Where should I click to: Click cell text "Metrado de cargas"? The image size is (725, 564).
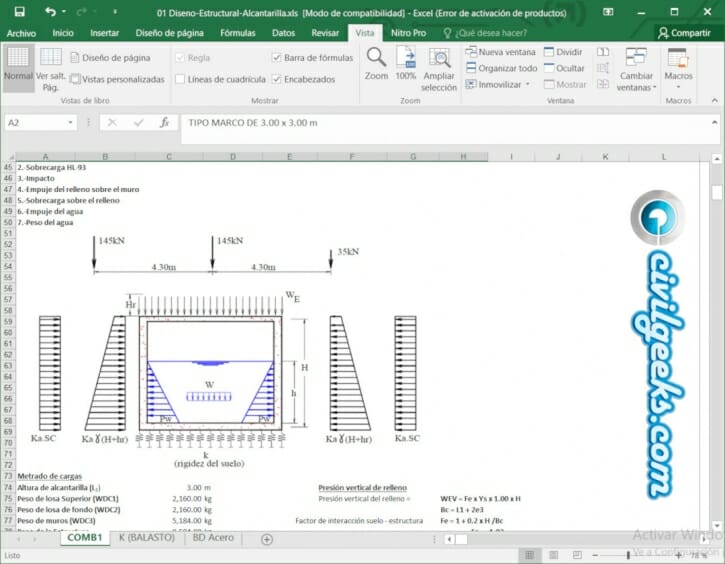click(49, 476)
